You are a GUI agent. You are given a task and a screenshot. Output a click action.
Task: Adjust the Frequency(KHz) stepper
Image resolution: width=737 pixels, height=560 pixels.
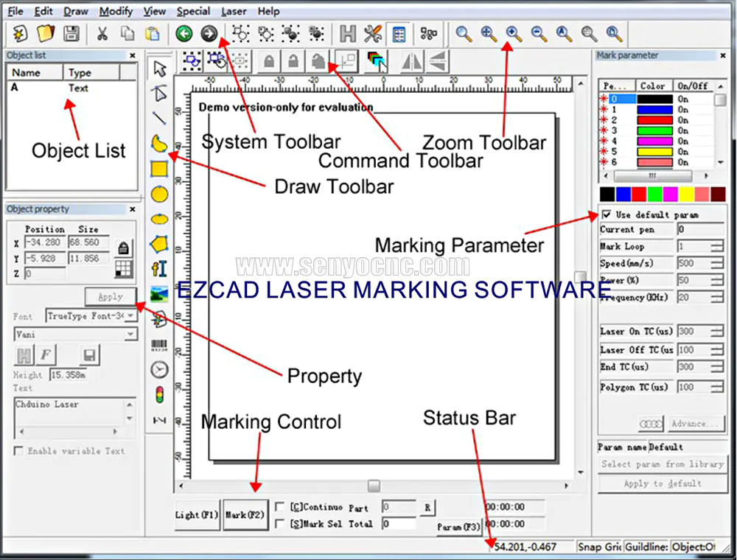[717, 298]
